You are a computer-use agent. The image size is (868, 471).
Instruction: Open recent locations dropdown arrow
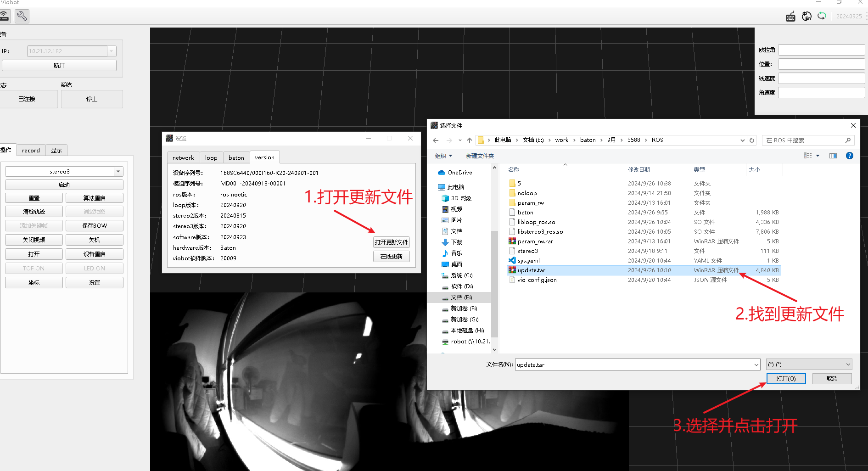click(x=460, y=140)
